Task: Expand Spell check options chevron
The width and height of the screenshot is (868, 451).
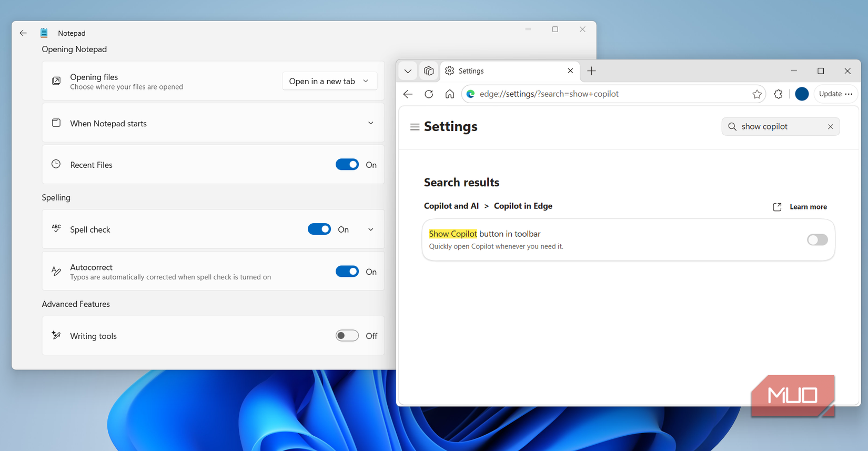Action: coord(370,229)
